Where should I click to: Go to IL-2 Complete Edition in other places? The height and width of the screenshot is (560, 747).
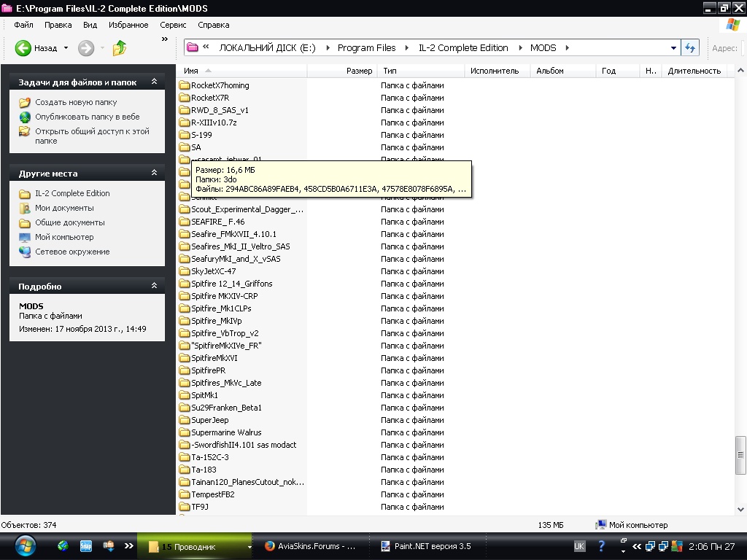72,193
